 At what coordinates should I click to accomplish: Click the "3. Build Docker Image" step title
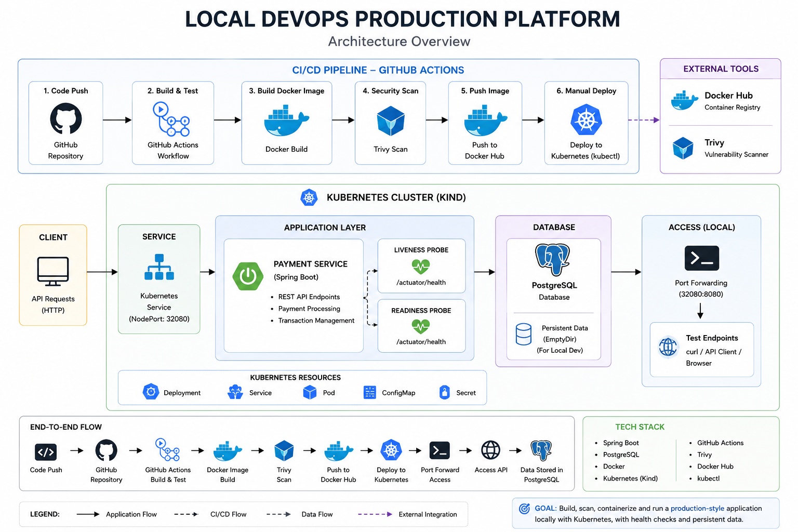click(x=287, y=91)
